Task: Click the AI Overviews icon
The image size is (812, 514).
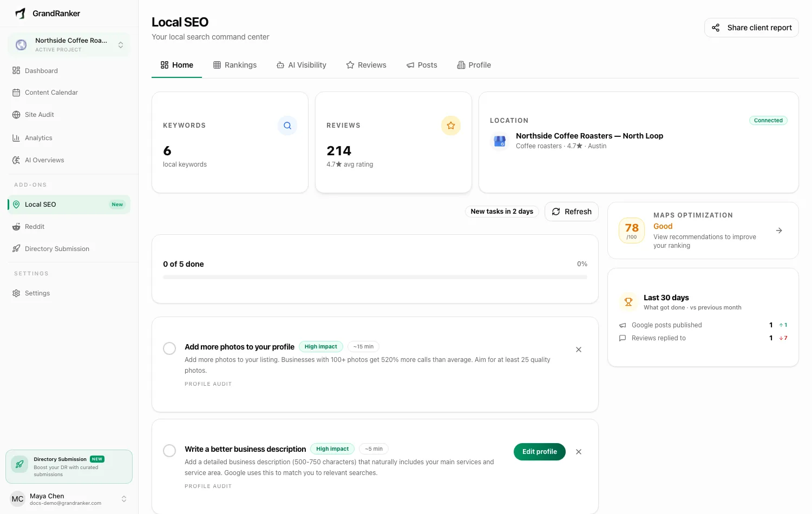Action: pos(16,160)
